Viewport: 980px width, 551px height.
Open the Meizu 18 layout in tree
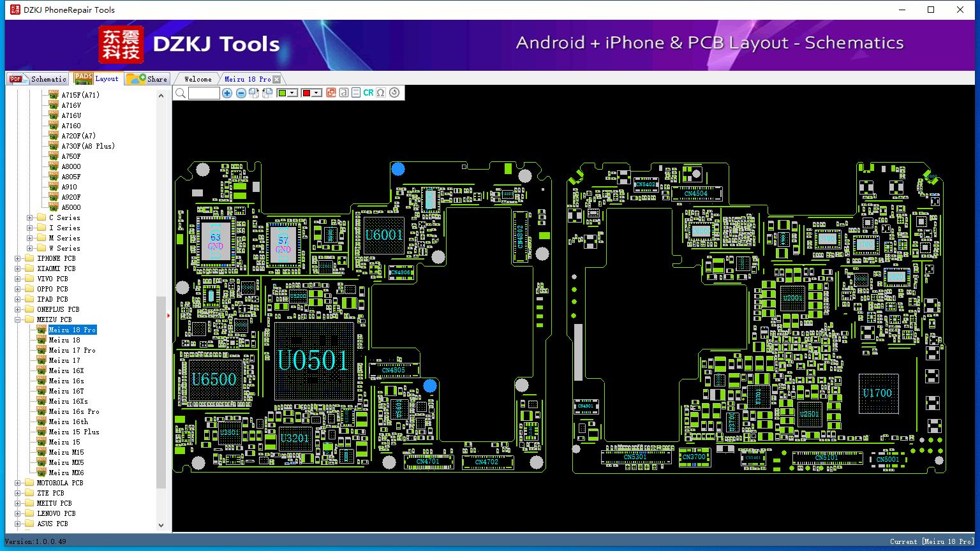point(64,340)
